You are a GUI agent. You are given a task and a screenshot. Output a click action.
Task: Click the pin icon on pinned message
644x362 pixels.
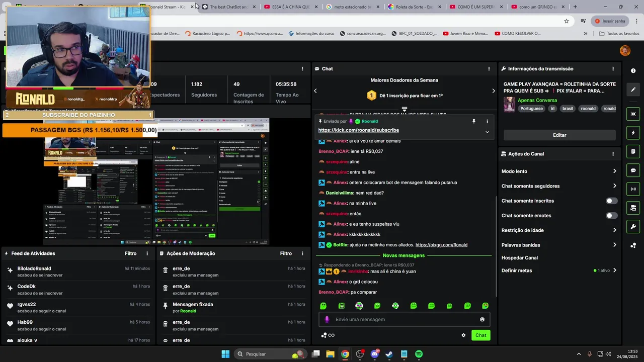[x=473, y=121]
